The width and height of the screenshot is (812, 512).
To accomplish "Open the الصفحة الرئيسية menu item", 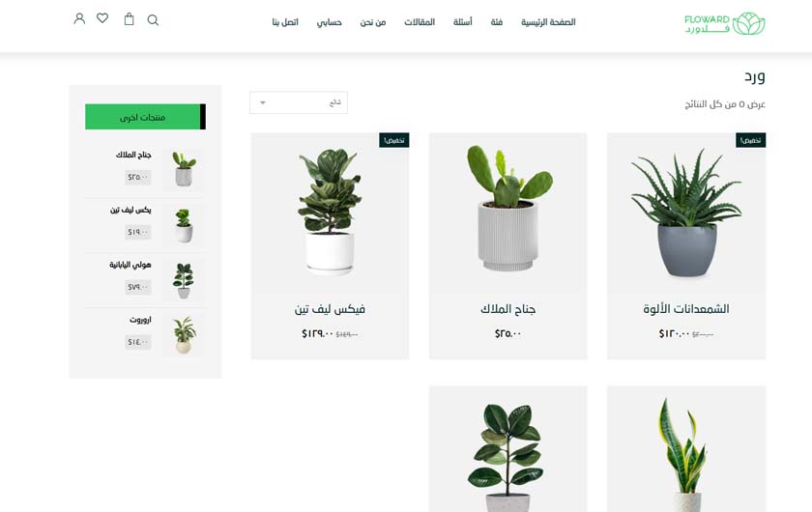I will tap(548, 22).
